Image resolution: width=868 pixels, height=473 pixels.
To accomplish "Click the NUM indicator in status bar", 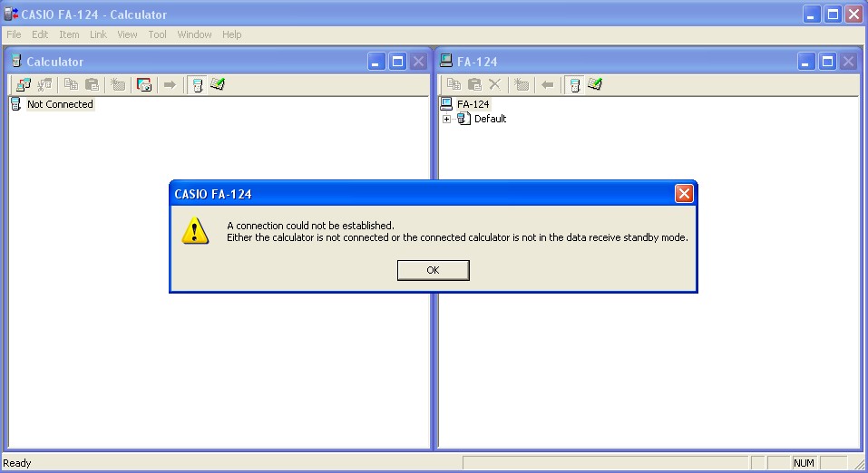I will click(x=804, y=463).
